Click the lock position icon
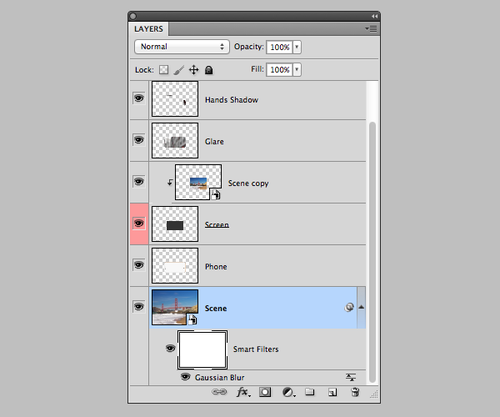This screenshot has width=500, height=417. pos(194,70)
